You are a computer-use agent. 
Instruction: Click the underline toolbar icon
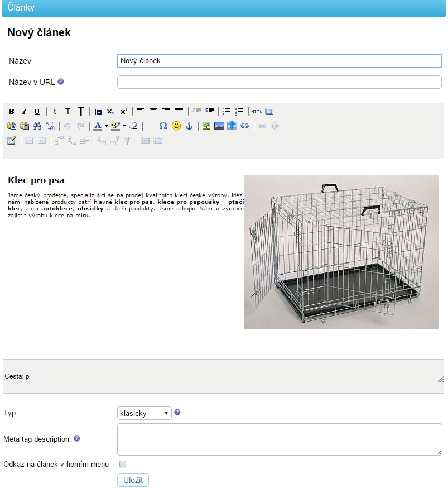tap(37, 111)
